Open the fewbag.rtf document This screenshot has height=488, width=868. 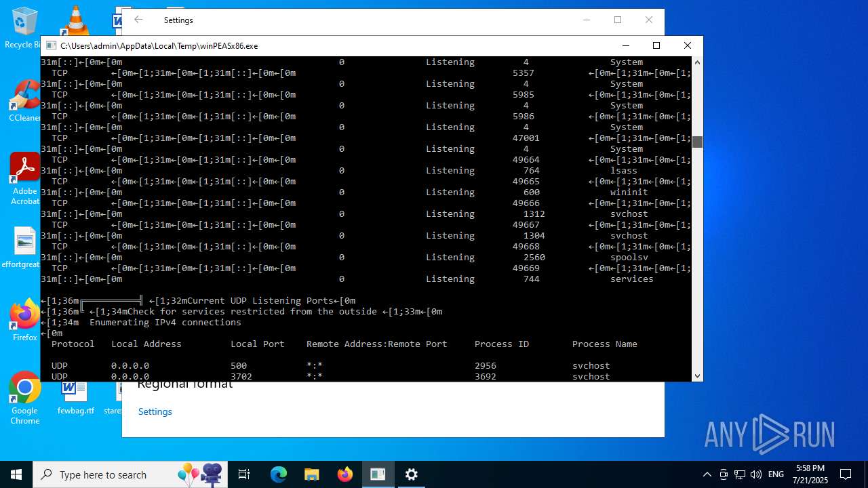click(75, 398)
